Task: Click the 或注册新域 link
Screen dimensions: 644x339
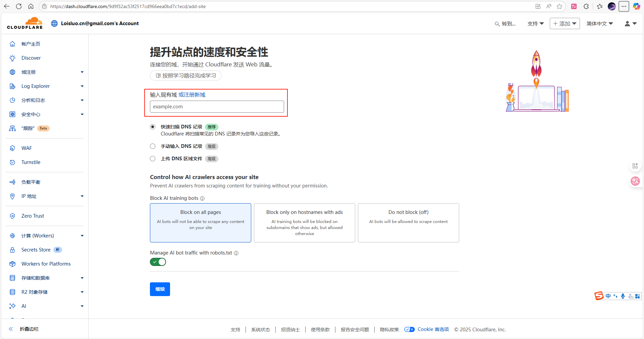Action: tap(192, 95)
